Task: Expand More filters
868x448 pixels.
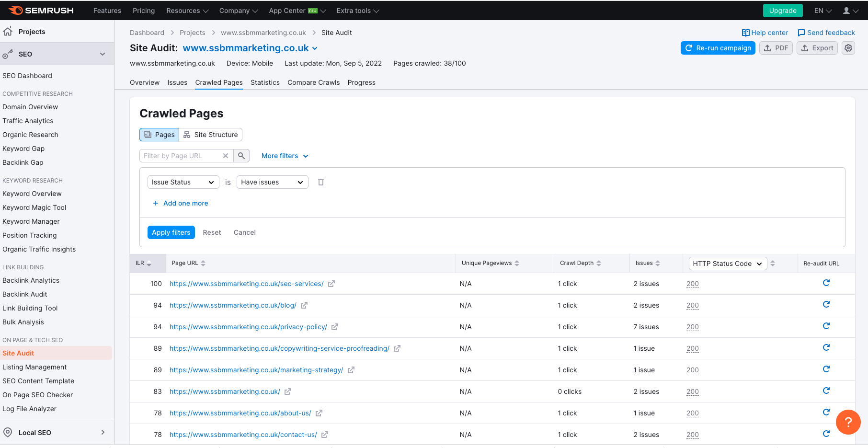Action: 285,156
